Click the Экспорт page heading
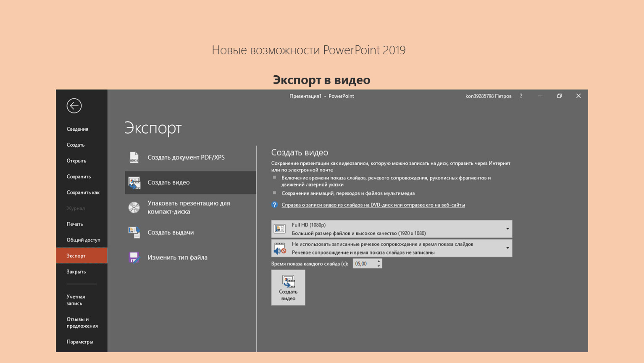 point(153,128)
